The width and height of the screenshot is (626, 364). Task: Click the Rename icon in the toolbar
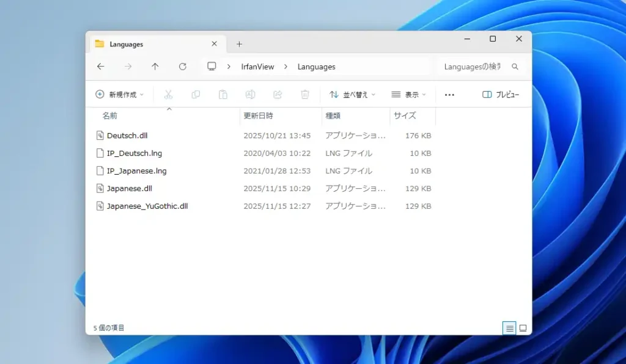point(250,94)
